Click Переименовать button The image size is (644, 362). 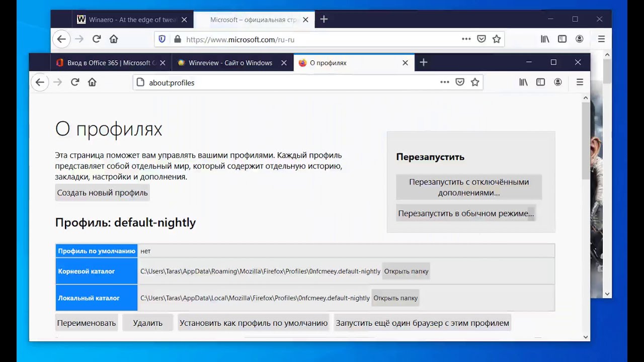pos(87,323)
